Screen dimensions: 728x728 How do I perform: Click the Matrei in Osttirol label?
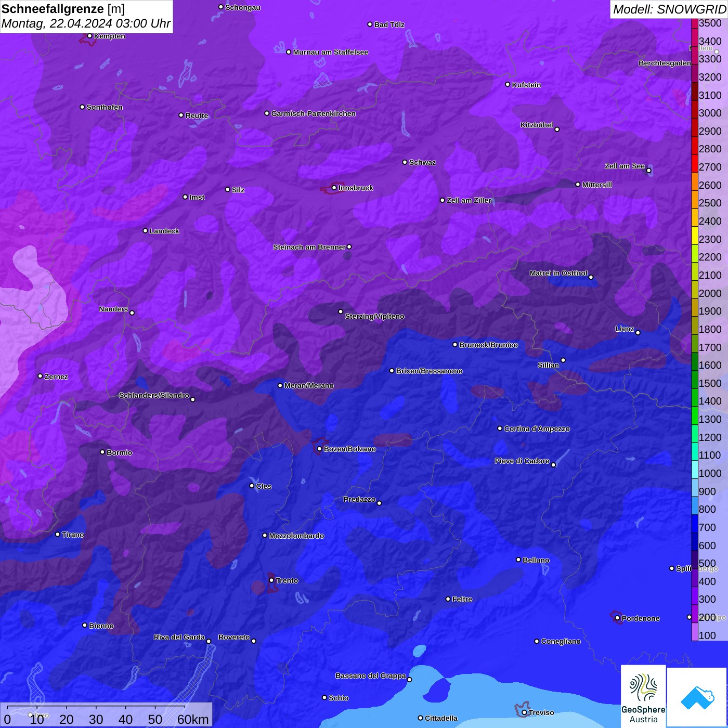(x=558, y=273)
